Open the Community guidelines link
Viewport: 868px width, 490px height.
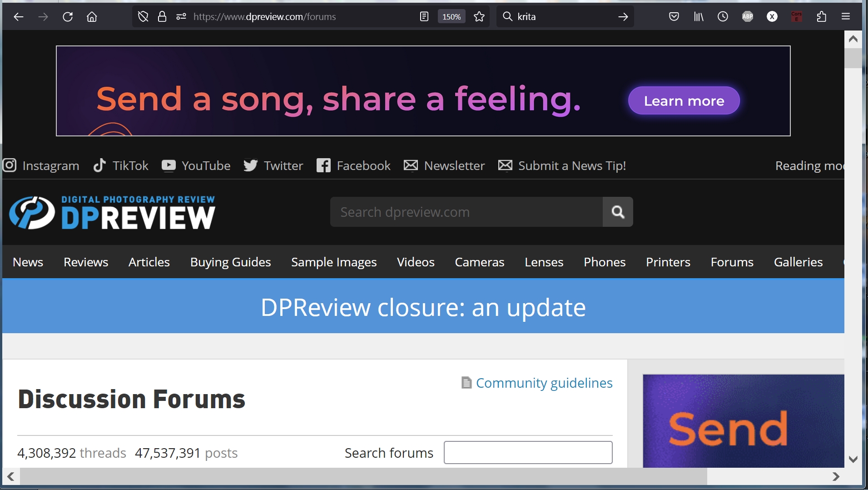[544, 383]
